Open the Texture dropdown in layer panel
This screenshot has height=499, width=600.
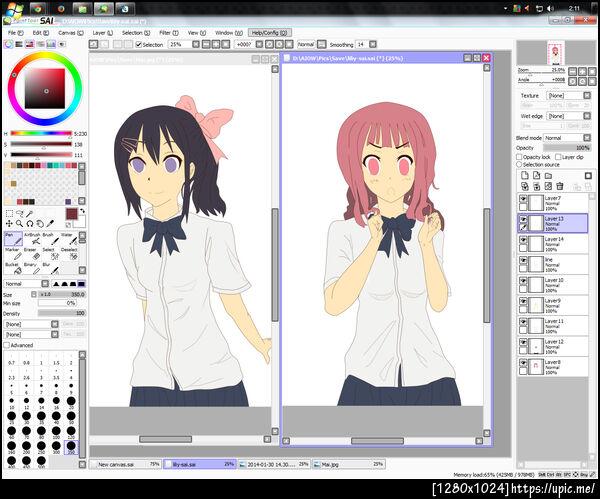point(569,95)
